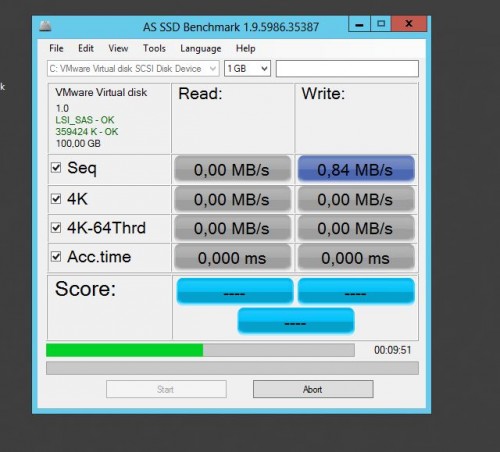Open the Edit menu
The width and height of the screenshot is (500, 452).
86,48
